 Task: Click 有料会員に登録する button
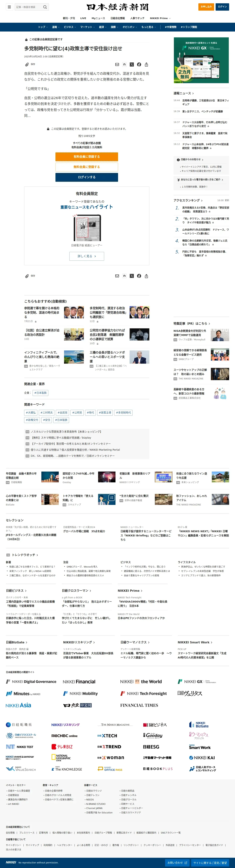point(87,157)
